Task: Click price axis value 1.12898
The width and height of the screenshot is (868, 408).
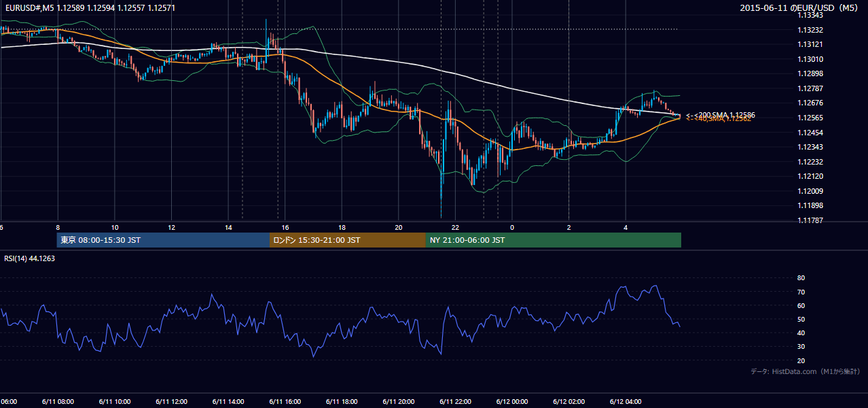Action: pos(811,73)
